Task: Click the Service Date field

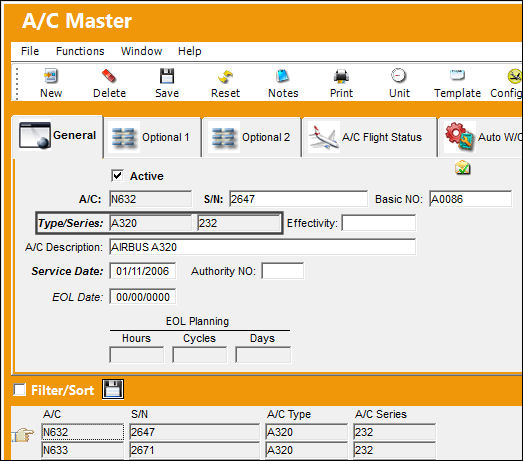Action: coord(143,271)
